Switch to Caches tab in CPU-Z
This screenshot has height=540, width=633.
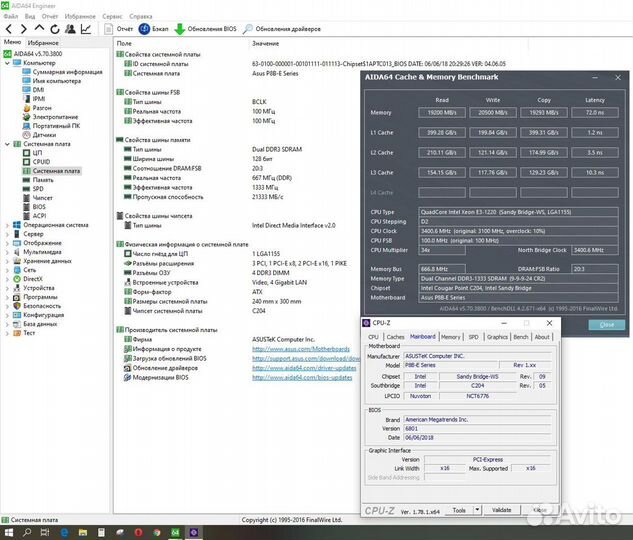point(395,337)
